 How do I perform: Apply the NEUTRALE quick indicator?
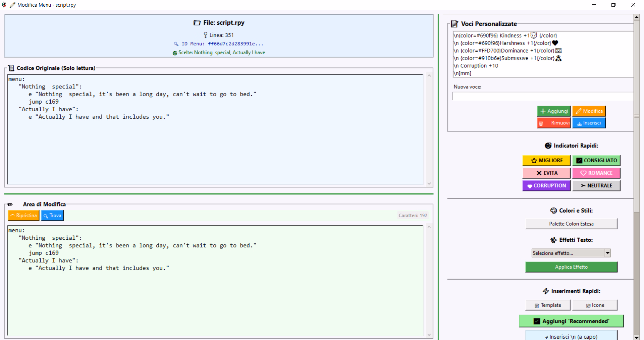[596, 185]
